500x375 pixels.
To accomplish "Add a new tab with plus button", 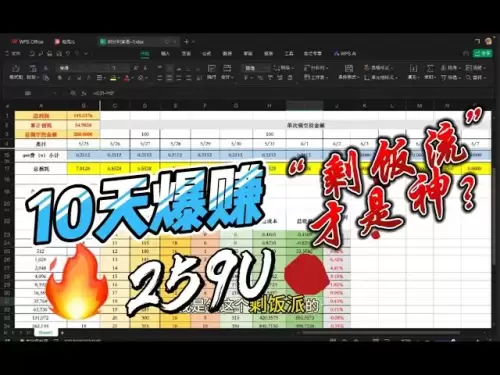I will pos(187,42).
